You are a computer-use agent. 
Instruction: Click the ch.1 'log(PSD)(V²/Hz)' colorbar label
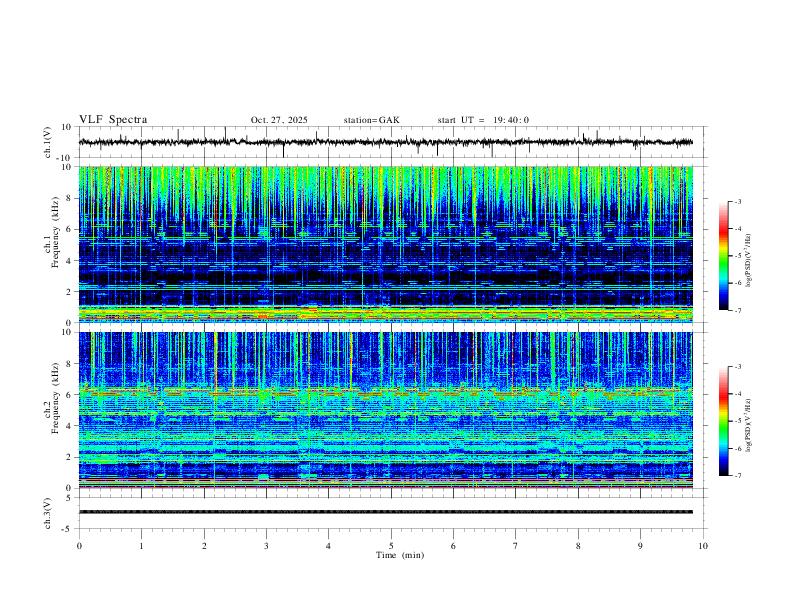(x=749, y=260)
